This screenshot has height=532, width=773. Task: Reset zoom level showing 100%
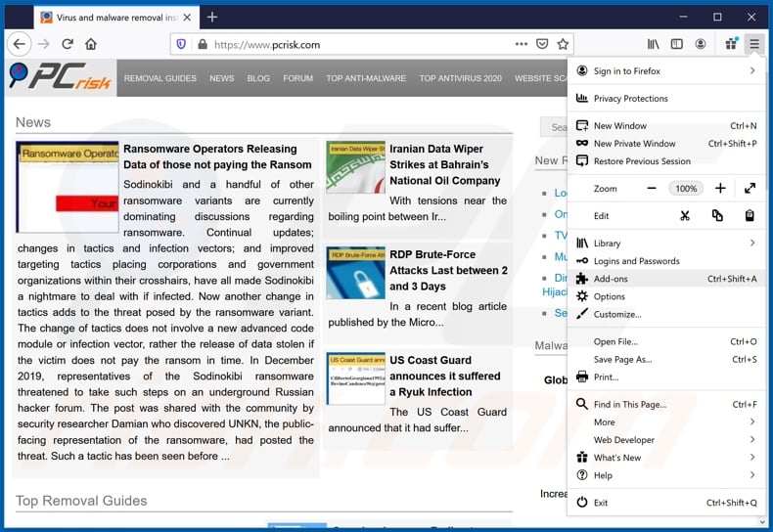tap(686, 188)
